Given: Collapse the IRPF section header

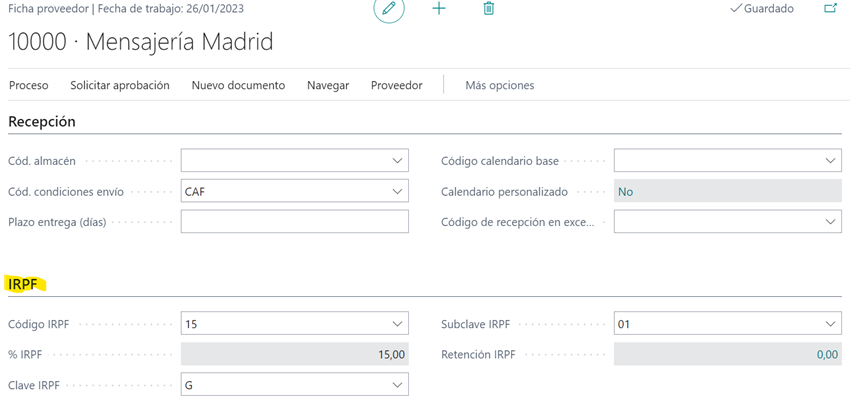Looking at the screenshot, I should pos(23,285).
